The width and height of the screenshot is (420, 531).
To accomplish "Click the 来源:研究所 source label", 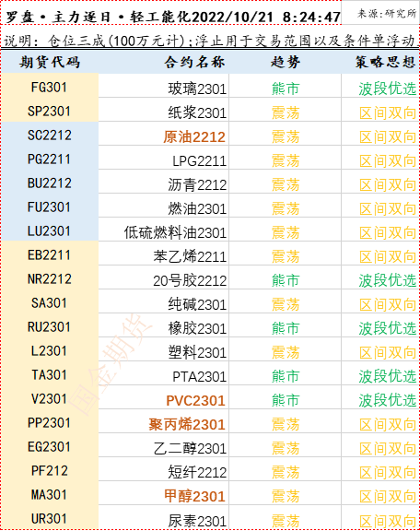I will 387,14.
